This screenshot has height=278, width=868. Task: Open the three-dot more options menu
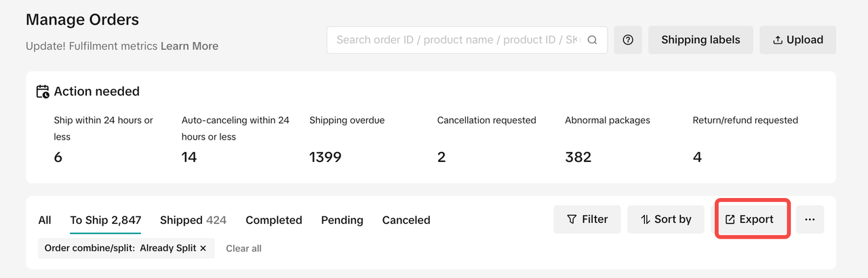pos(810,220)
